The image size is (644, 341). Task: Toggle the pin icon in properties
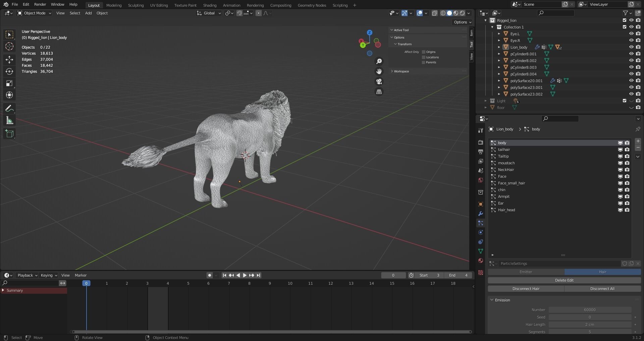click(638, 129)
